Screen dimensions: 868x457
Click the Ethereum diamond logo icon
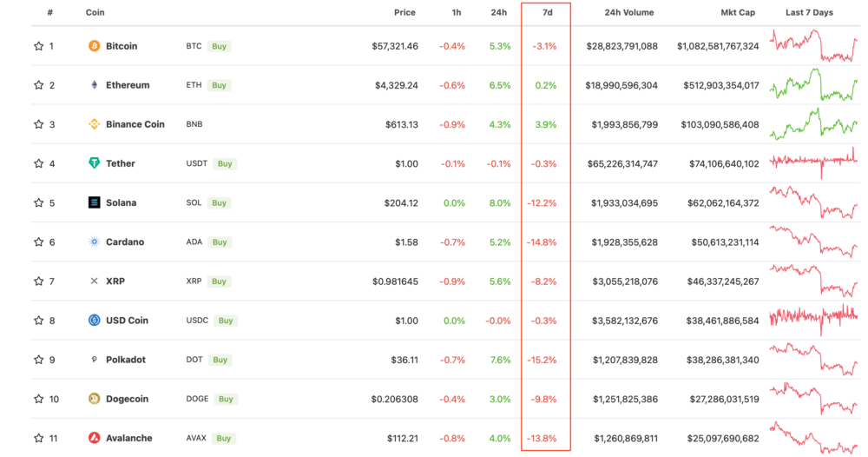(x=95, y=85)
